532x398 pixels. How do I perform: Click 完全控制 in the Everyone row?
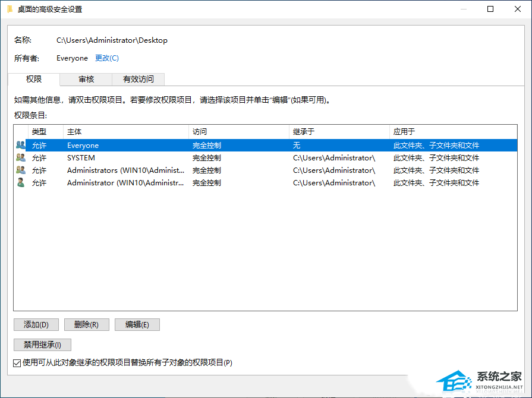tap(207, 146)
